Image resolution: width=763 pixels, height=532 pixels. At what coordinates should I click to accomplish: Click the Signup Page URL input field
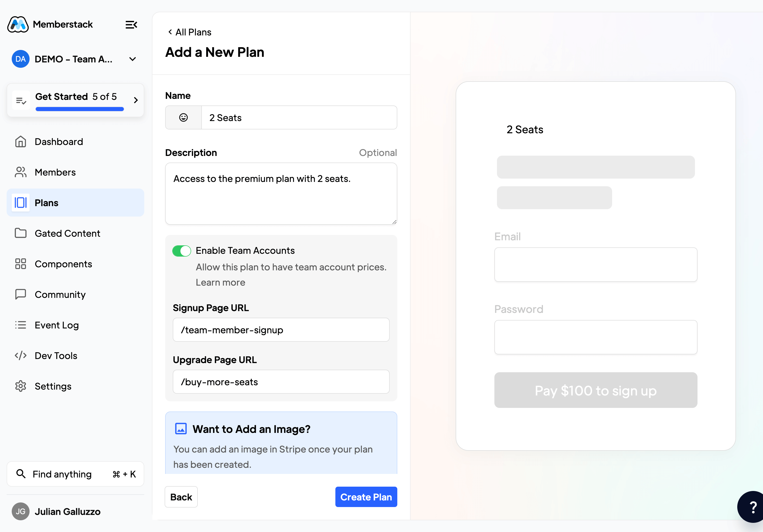tap(281, 330)
